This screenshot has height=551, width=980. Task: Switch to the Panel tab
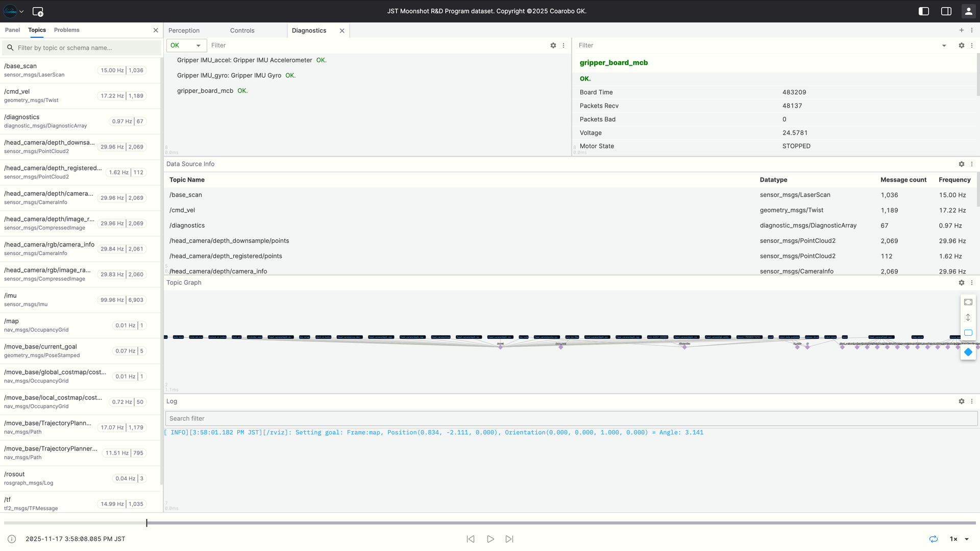coord(12,30)
